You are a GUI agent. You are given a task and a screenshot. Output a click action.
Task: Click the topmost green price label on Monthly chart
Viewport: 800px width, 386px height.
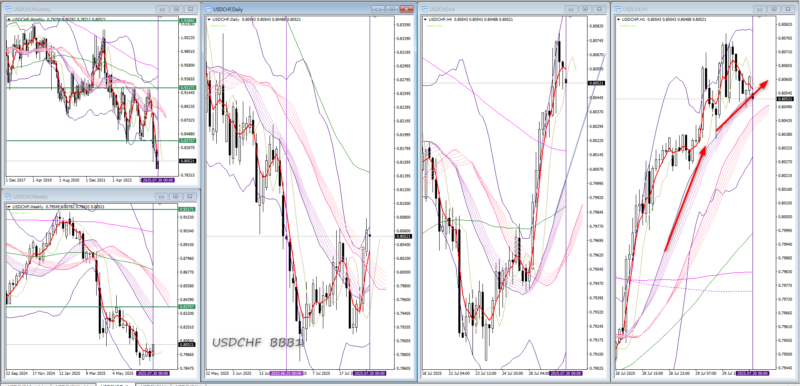pos(187,21)
